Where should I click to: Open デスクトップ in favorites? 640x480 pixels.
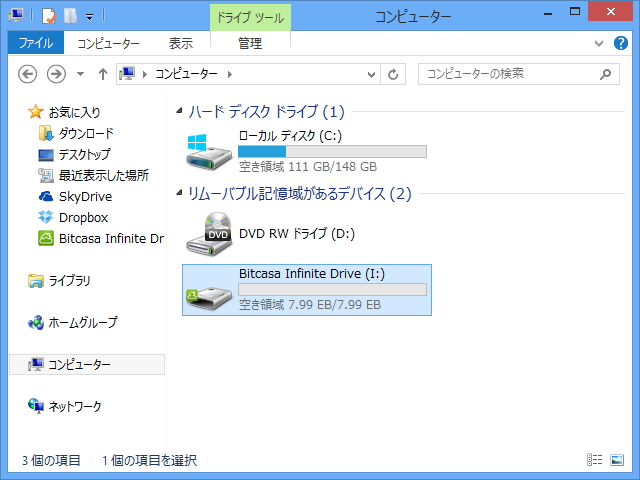pyautogui.click(x=84, y=154)
